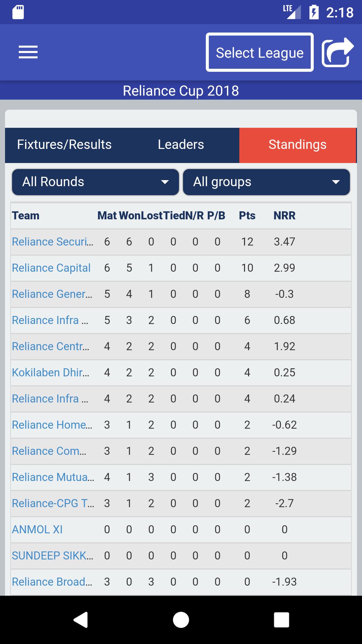This screenshot has height=644, width=362.
Task: Tap the All Rounds dropdown arrow
Action: pos(165,182)
